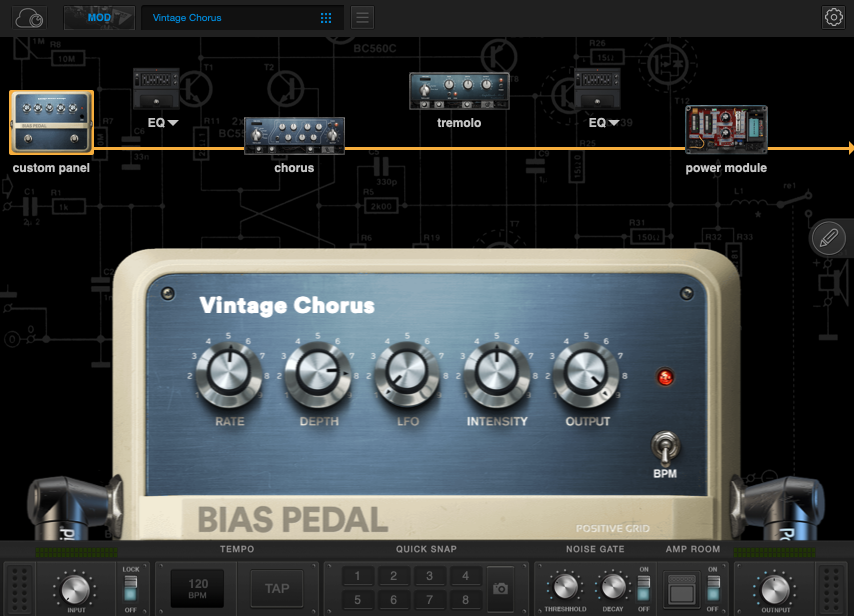Select the custom panel module
This screenshot has width=854, height=616.
point(52,122)
